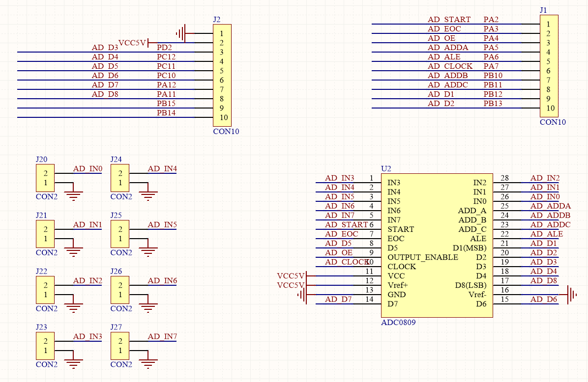Select the J1 CON10 connector body
Viewport: 588px width, 382px height.
tap(549, 66)
